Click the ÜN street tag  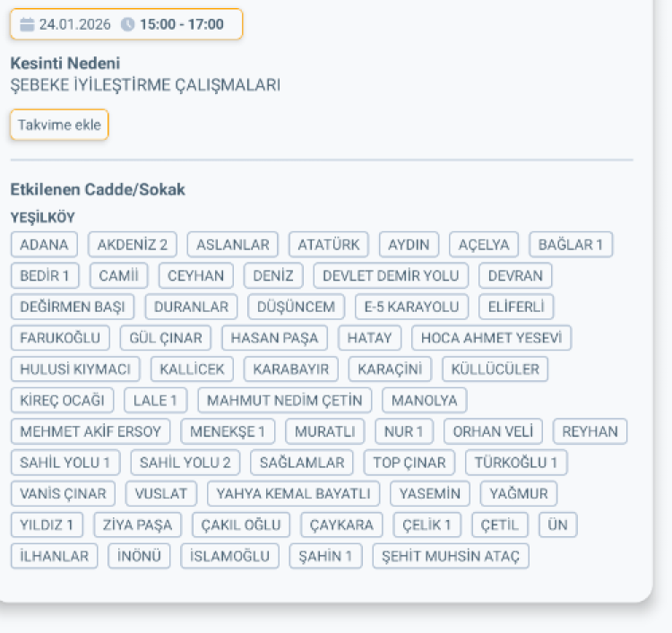(x=557, y=525)
